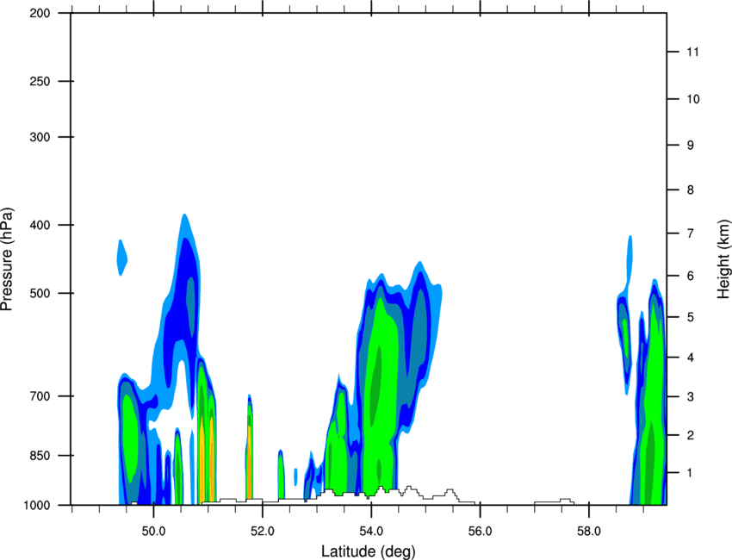Viewport: 732px width, 560px height.
Task: Click the 3 km height label
Action: [x=691, y=397]
